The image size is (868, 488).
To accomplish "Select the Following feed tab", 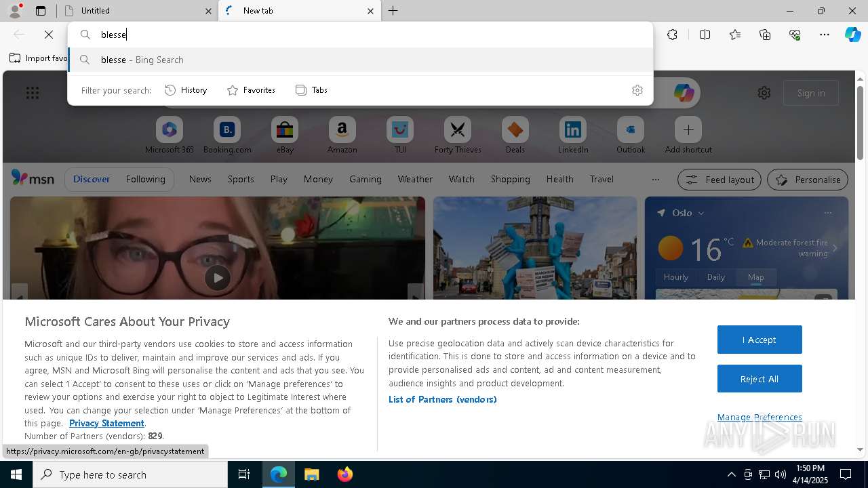I will pos(145,179).
